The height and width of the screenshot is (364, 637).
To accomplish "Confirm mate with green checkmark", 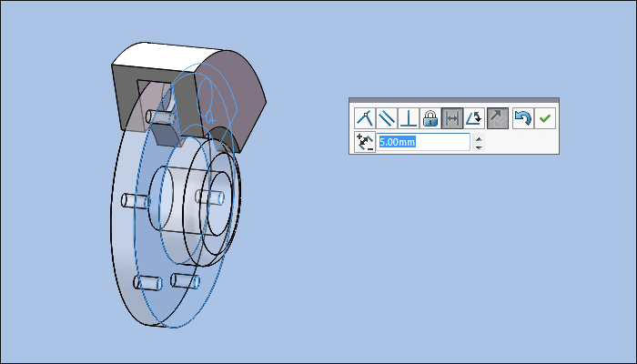I will click(545, 118).
